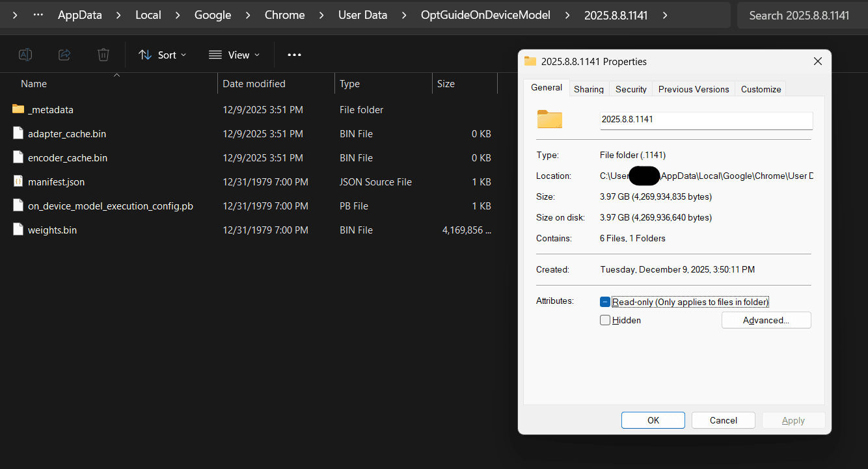Open Advanced attributes dialog

(x=766, y=320)
